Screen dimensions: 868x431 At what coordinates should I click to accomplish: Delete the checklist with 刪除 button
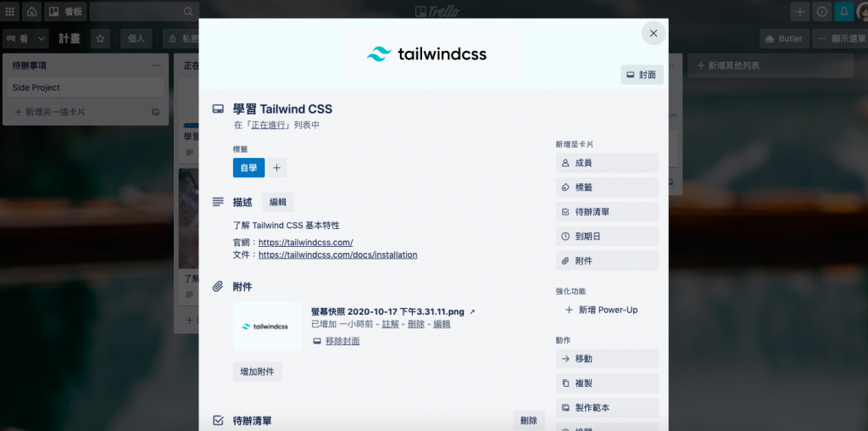click(x=529, y=421)
